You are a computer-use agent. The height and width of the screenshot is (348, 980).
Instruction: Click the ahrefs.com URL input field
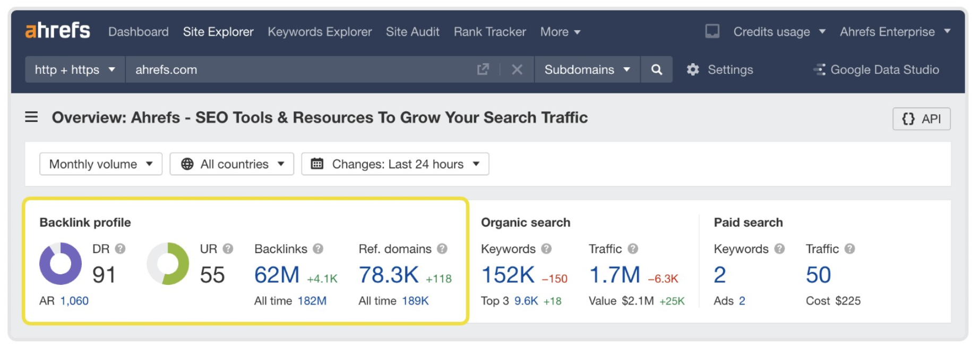click(x=297, y=69)
